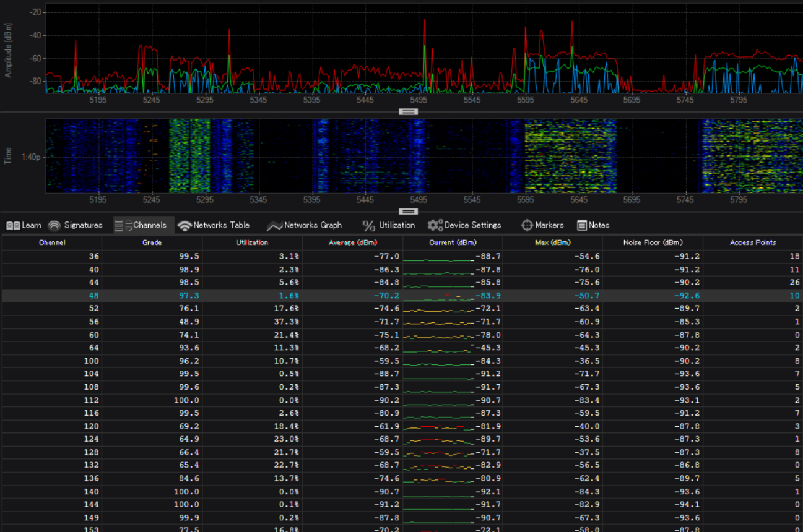The width and height of the screenshot is (803, 532).
Task: Click the Networks Graph line icon
Action: 274,226
